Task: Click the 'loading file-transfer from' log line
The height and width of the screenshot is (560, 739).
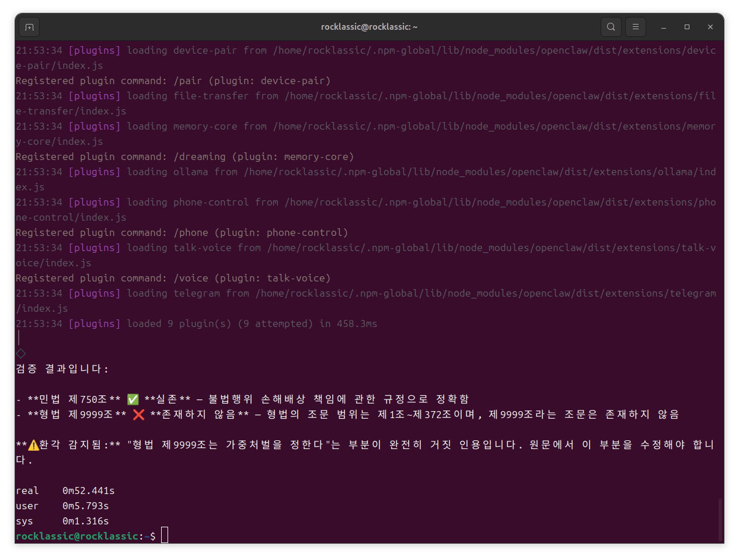Action: pos(365,103)
